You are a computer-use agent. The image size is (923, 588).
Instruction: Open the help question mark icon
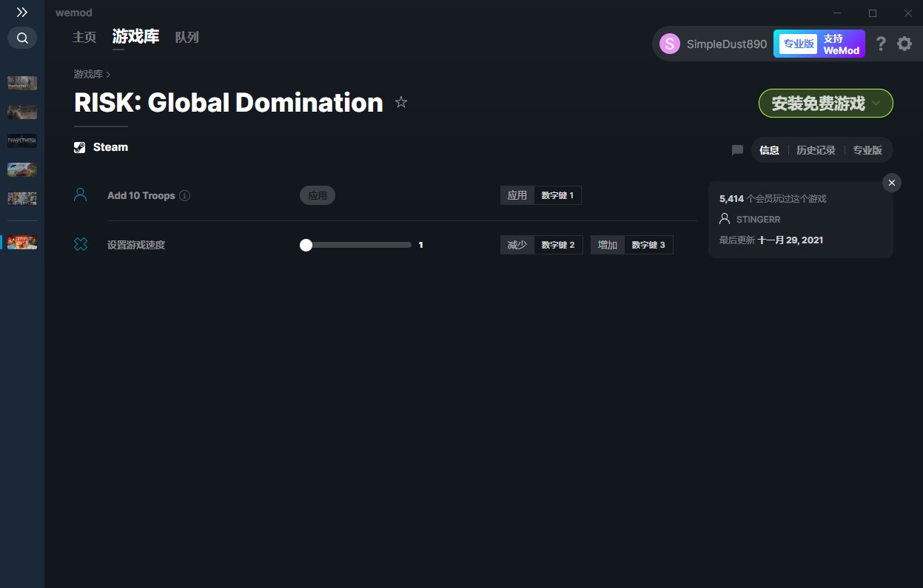tap(881, 44)
